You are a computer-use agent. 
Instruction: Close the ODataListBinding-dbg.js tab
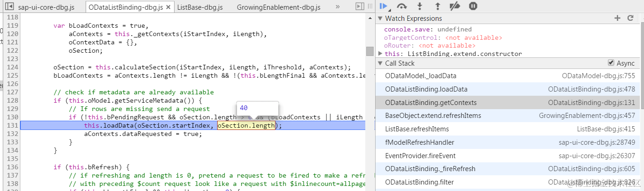[168, 7]
